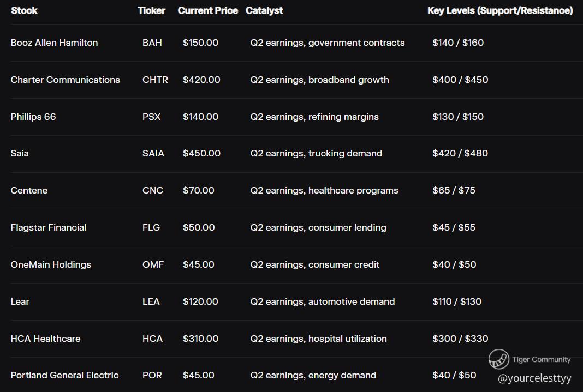Click the Tiger Community logo icon
Screen dimensions: 583x392
pos(498,359)
